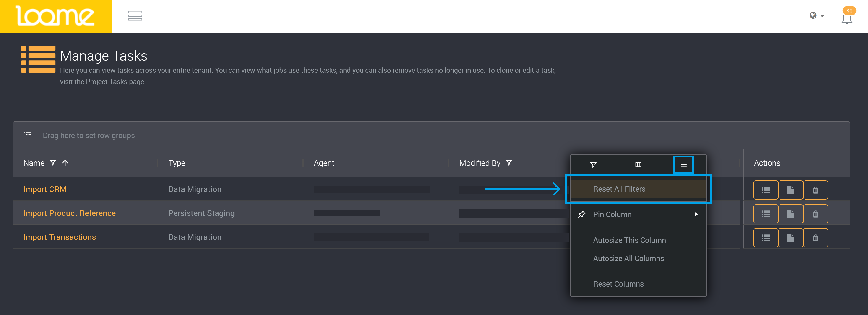Delete the Import CRM task

pyautogui.click(x=816, y=190)
